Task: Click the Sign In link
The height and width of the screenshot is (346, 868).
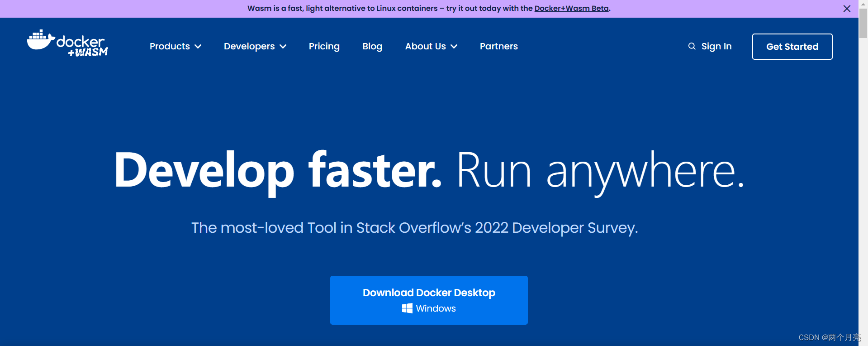Action: (716, 46)
